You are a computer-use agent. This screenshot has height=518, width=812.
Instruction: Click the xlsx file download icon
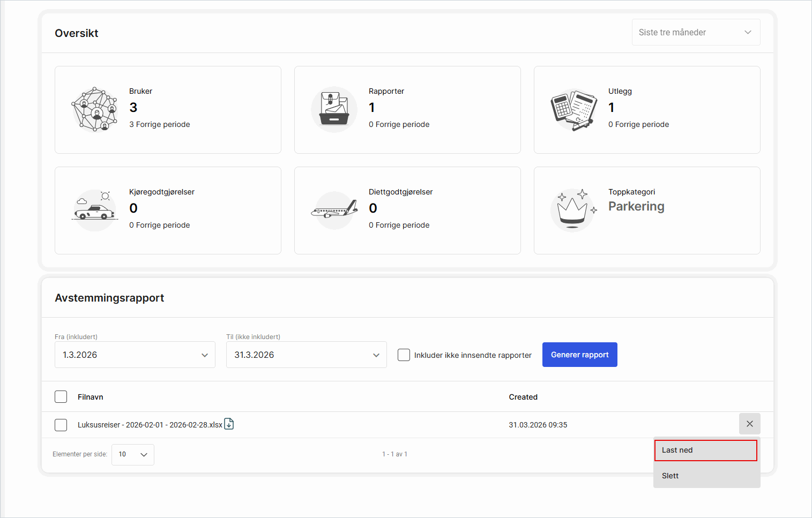pyautogui.click(x=229, y=424)
